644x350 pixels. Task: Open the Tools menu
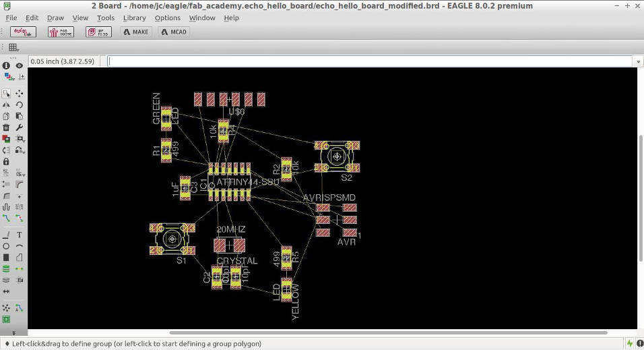tap(106, 18)
